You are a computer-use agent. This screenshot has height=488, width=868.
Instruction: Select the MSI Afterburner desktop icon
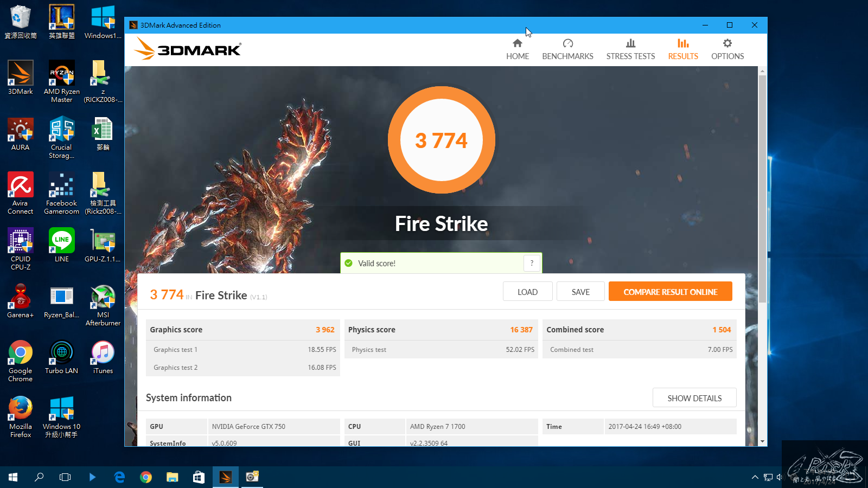click(103, 305)
